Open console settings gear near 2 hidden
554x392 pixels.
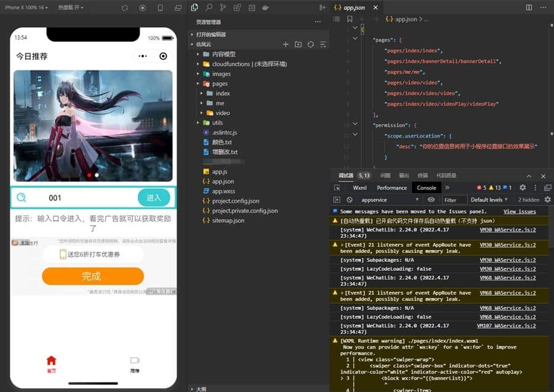tap(547, 199)
